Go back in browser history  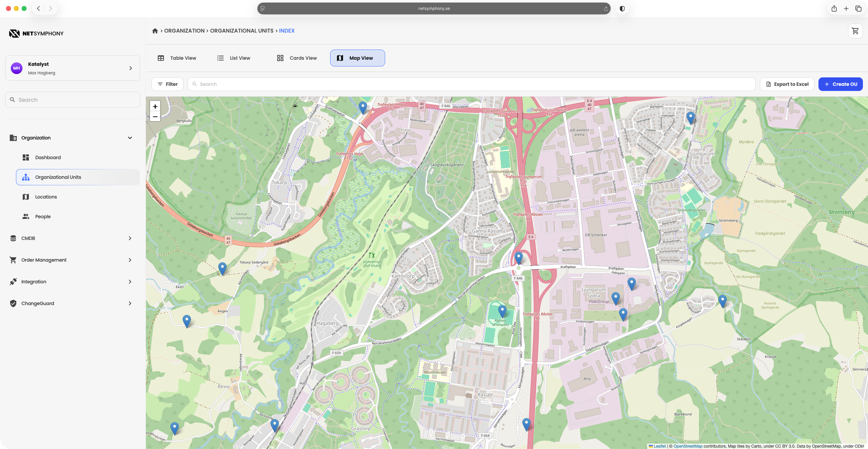coord(38,9)
